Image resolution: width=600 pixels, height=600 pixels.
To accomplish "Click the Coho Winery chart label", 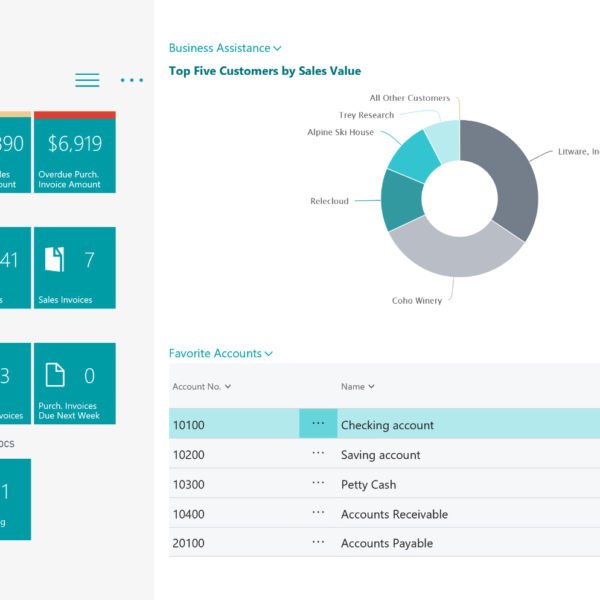I will pyautogui.click(x=417, y=301).
